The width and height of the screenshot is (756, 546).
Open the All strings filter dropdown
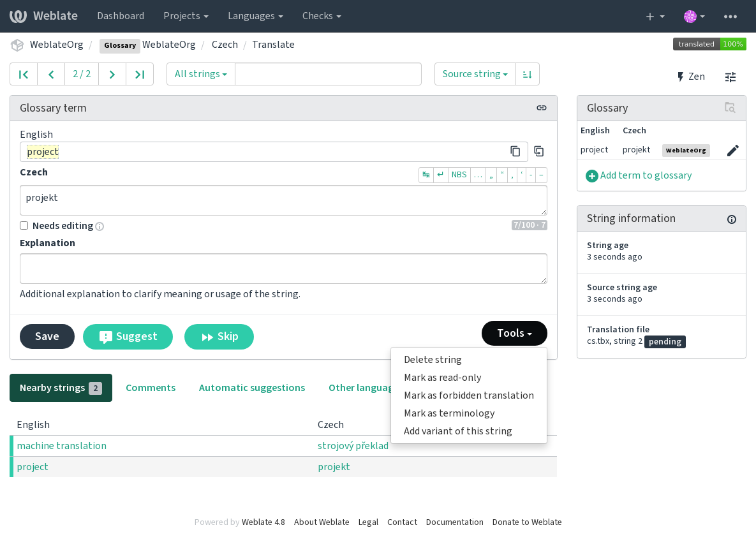click(200, 74)
